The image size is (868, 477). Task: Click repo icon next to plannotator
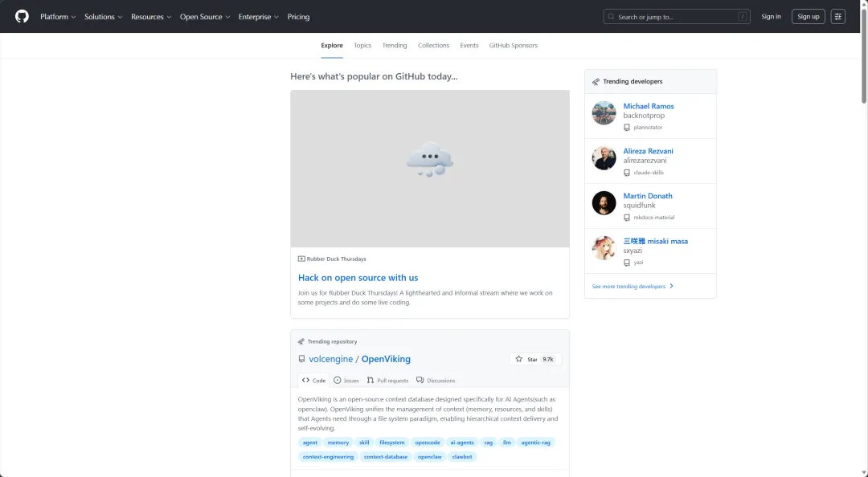point(627,127)
